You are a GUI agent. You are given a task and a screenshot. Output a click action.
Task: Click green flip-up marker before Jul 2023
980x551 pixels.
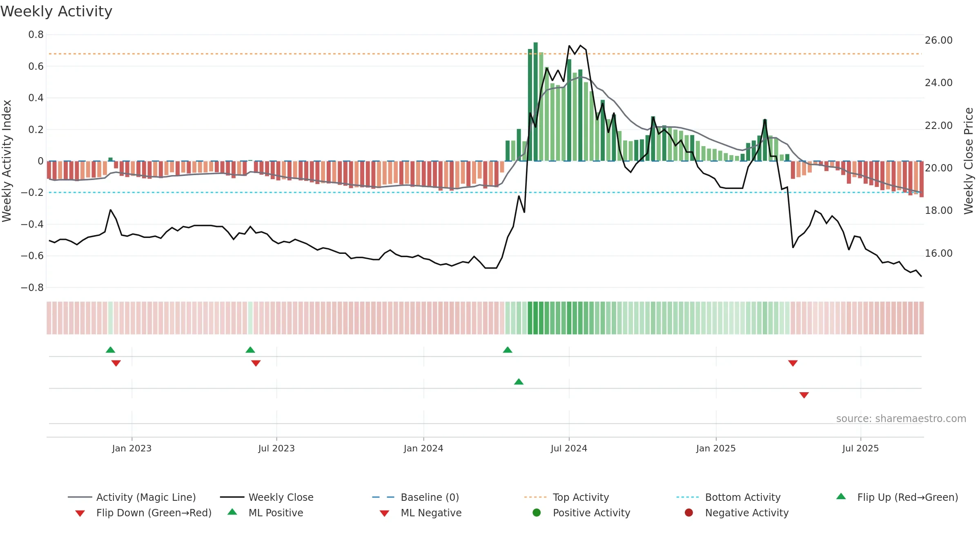click(250, 350)
